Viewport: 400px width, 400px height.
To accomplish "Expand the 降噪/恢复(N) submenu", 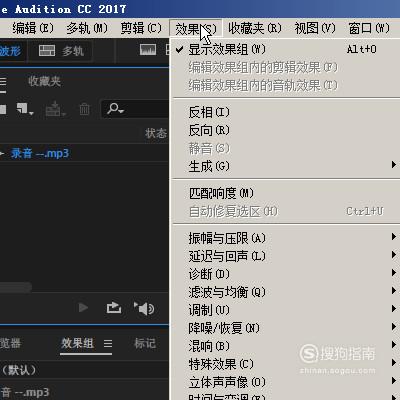I will pos(285,328).
